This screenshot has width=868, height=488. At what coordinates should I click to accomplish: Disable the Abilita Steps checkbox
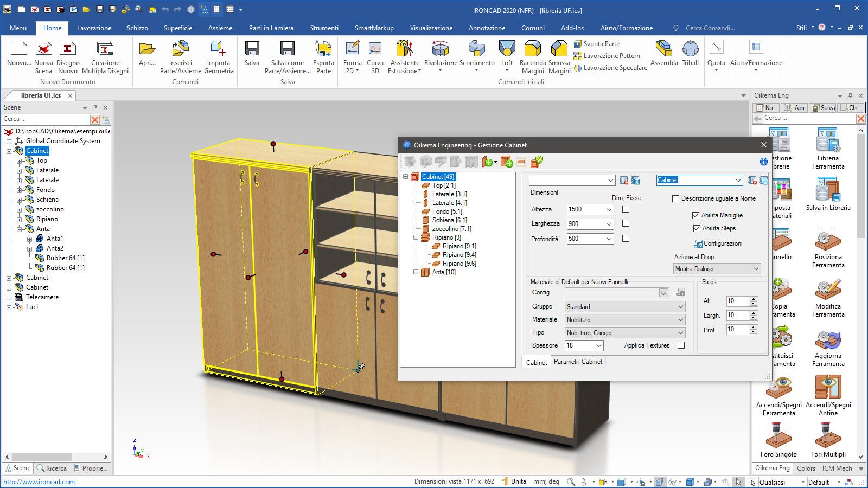tap(697, 228)
